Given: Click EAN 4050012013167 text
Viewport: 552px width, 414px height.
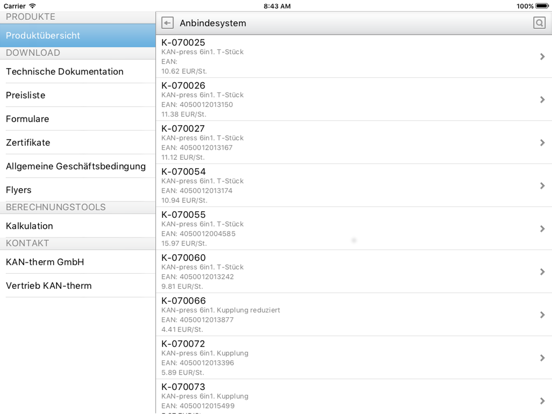Looking at the screenshot, I should click(x=197, y=148).
